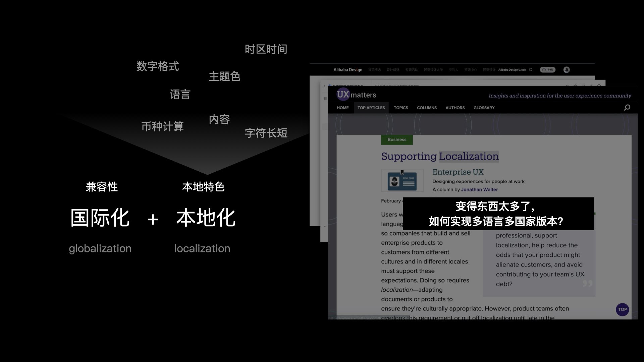This screenshot has height=362, width=644.
Task: Click the Alibaba Design user avatar icon
Action: click(x=567, y=70)
